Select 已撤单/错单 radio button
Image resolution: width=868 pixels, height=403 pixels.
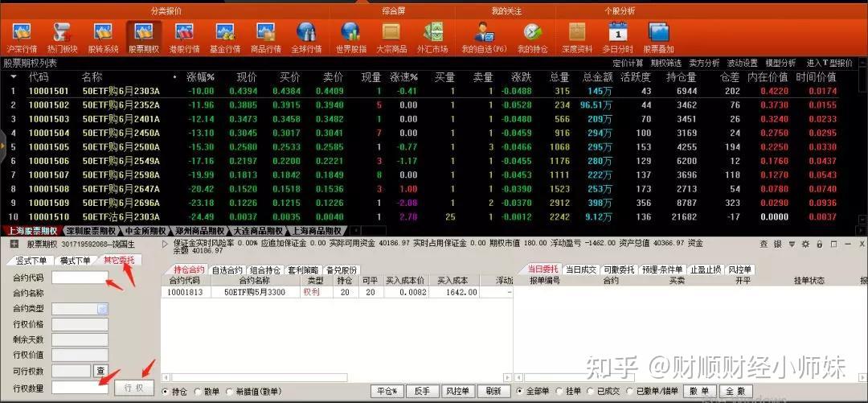click(x=629, y=392)
